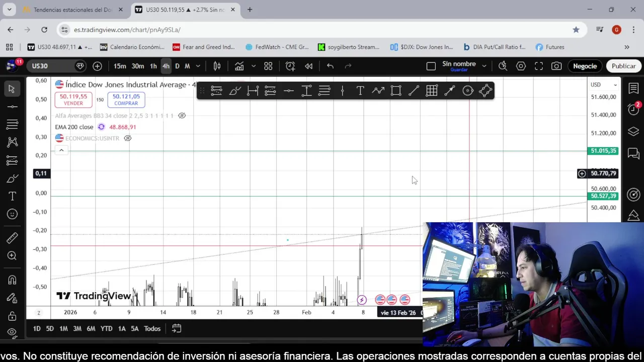
Task: Open chats panel on right sidebar
Action: pyautogui.click(x=633, y=153)
